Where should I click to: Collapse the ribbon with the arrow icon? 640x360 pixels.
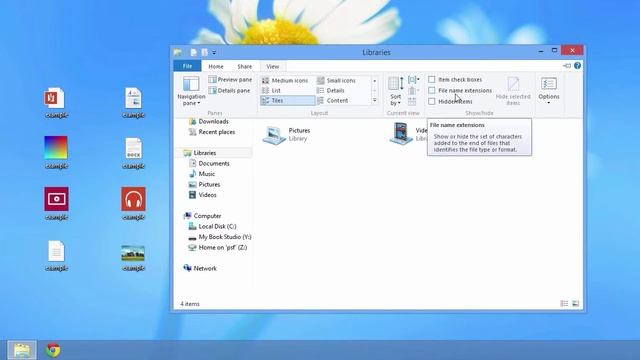pos(567,65)
